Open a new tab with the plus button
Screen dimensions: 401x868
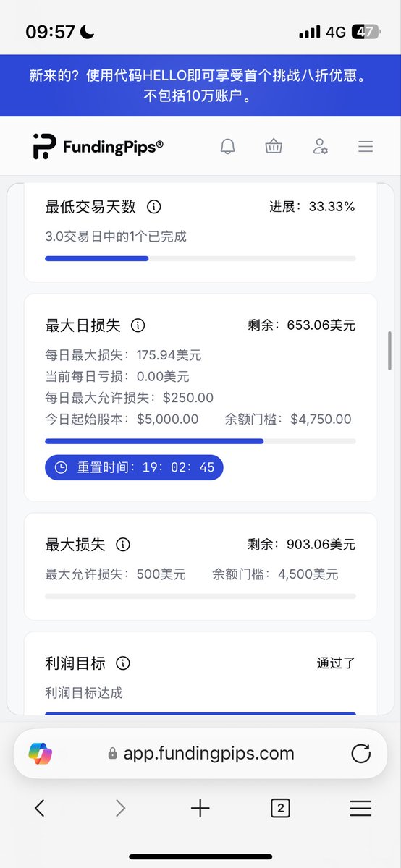pos(200,808)
